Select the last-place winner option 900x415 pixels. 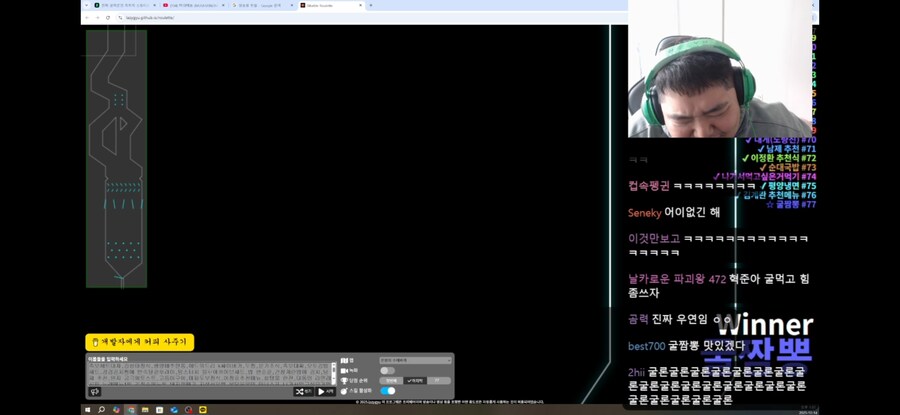(417, 380)
